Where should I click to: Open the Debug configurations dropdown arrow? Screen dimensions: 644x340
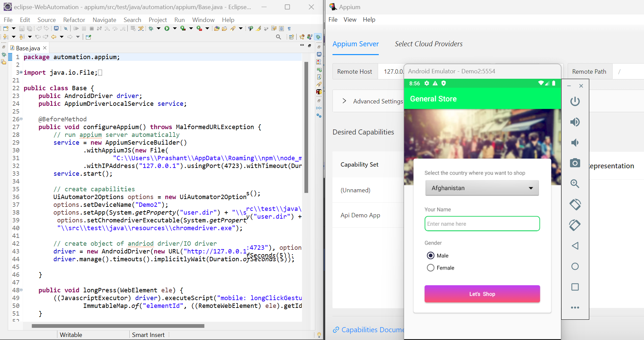point(158,28)
